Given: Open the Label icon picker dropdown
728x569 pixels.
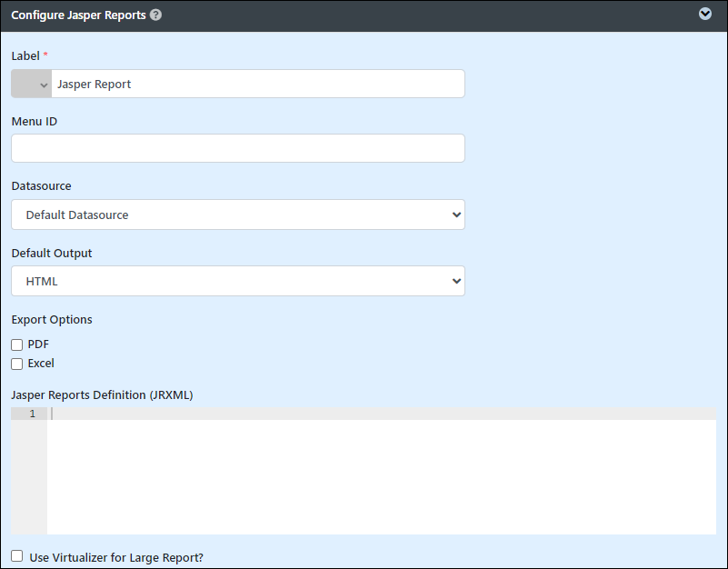Looking at the screenshot, I should pyautogui.click(x=31, y=84).
